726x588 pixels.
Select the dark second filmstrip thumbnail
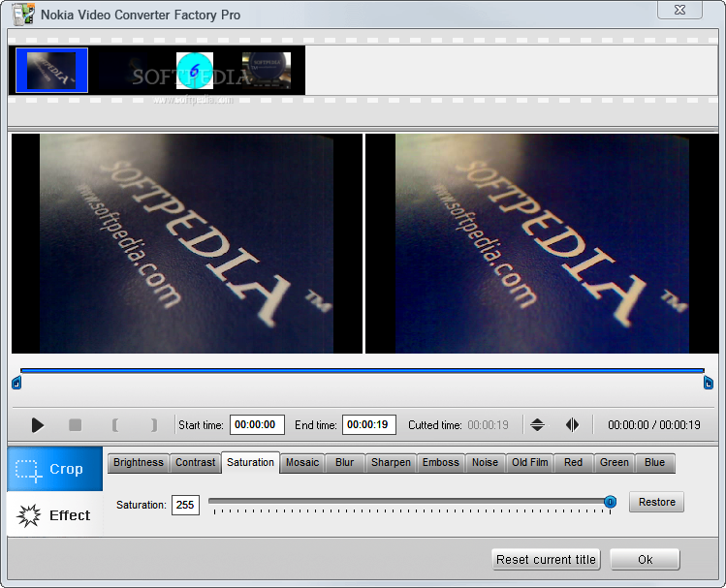(x=123, y=71)
